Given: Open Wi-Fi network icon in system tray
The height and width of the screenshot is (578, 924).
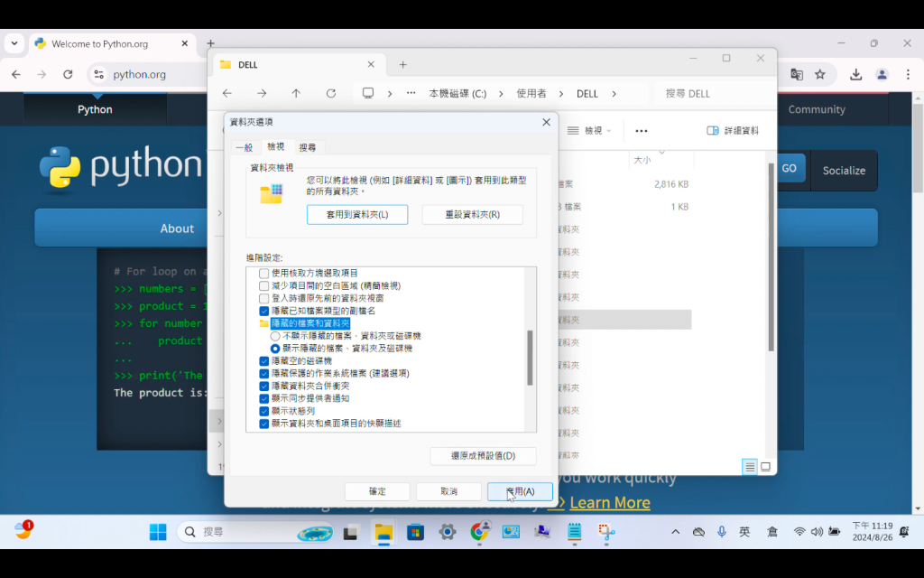Looking at the screenshot, I should 799,531.
